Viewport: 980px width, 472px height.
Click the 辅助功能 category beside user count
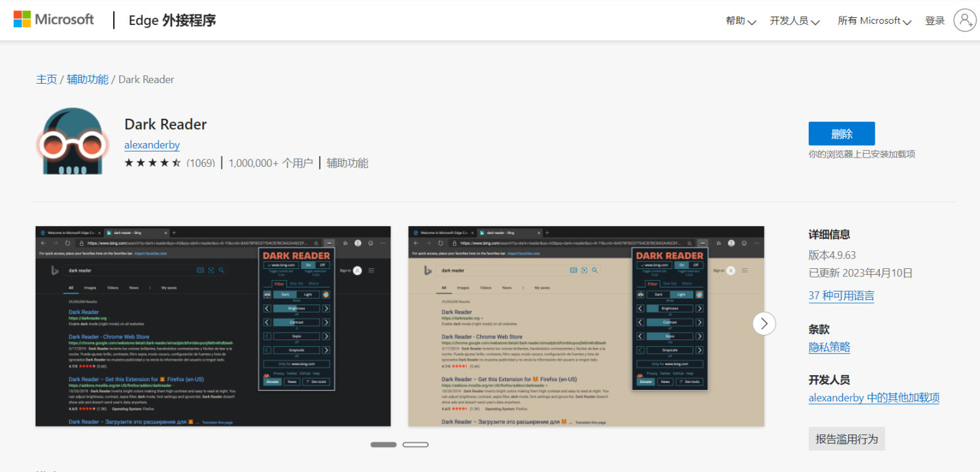[347, 163]
